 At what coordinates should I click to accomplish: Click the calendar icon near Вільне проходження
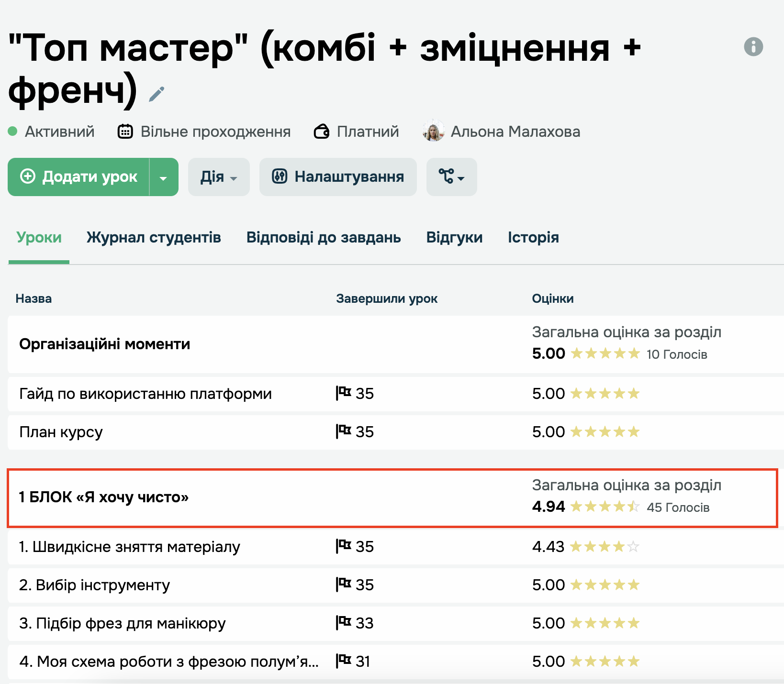point(125,132)
